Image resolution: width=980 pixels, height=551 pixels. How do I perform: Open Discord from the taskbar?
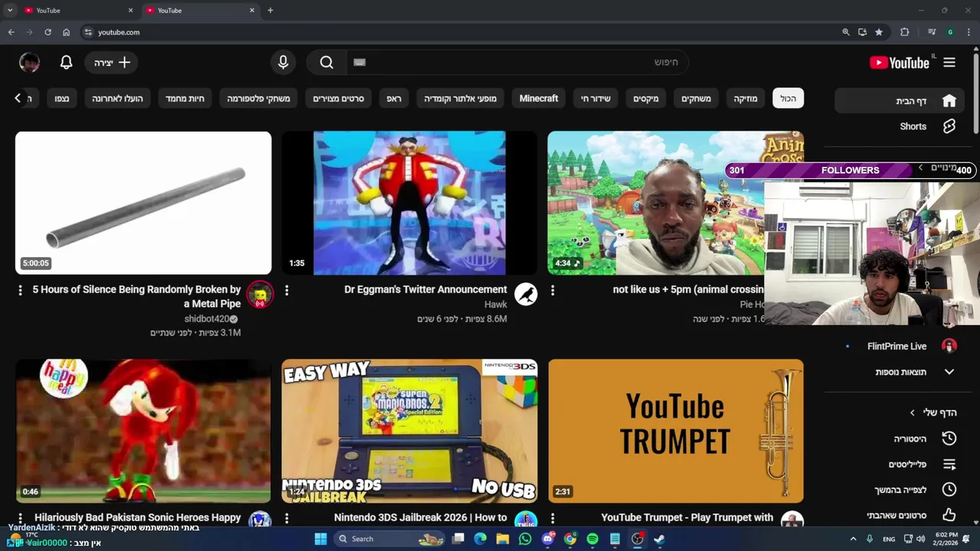pyautogui.click(x=547, y=539)
